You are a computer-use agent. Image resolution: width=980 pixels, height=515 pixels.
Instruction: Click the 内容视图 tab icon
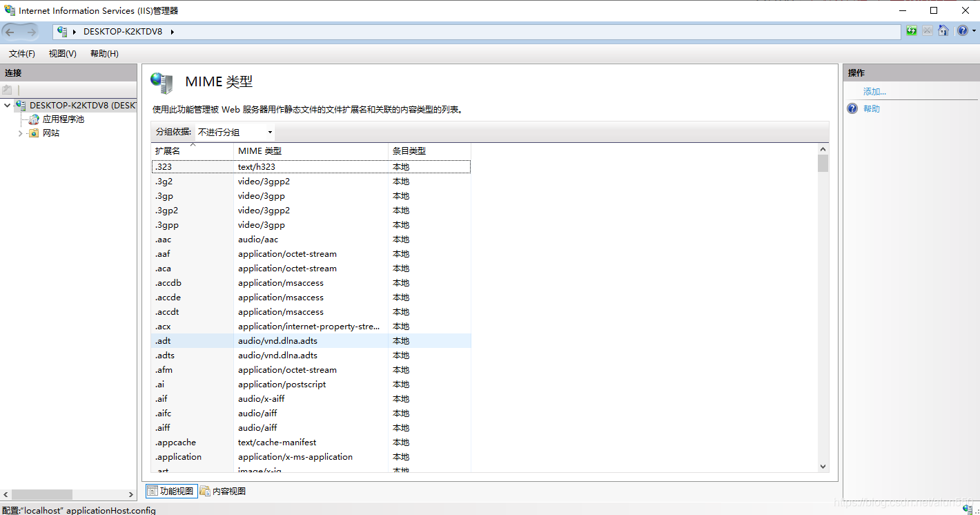pos(205,492)
